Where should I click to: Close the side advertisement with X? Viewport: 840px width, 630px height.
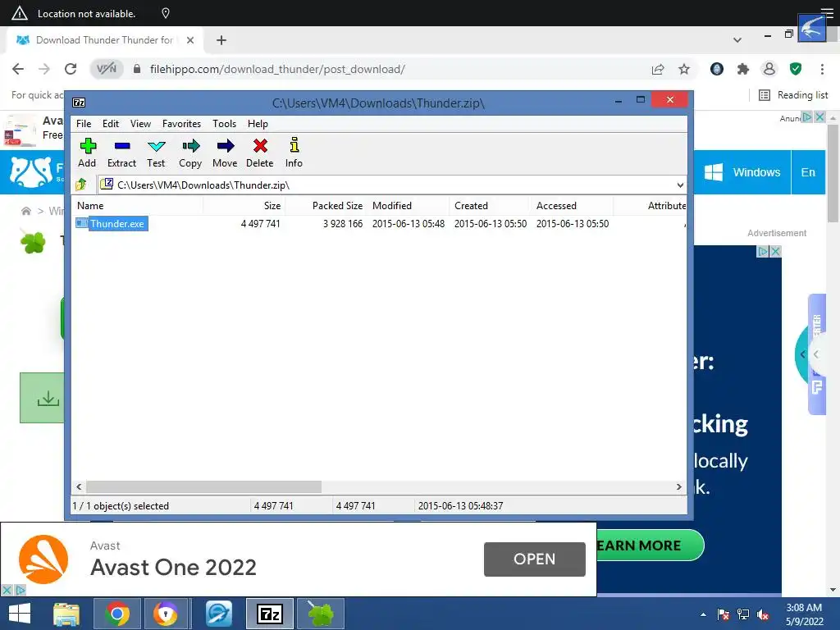tap(775, 251)
